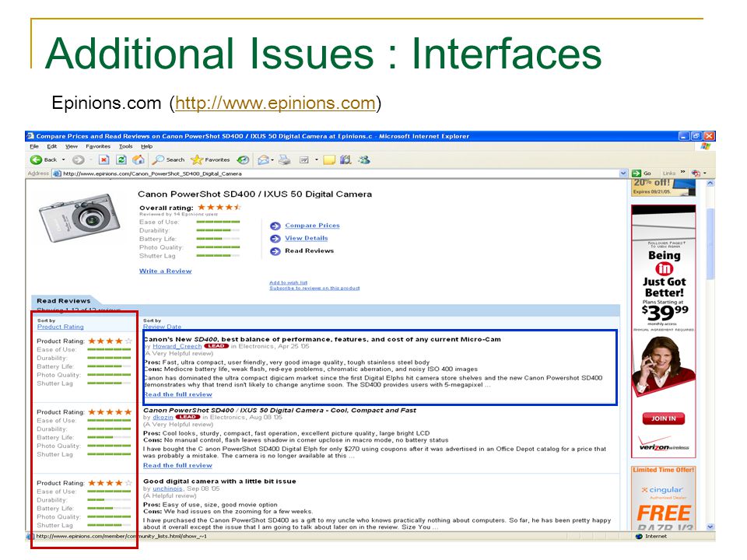747x560 pixels.
Task: Click the Print toolbar icon
Action: [285, 160]
